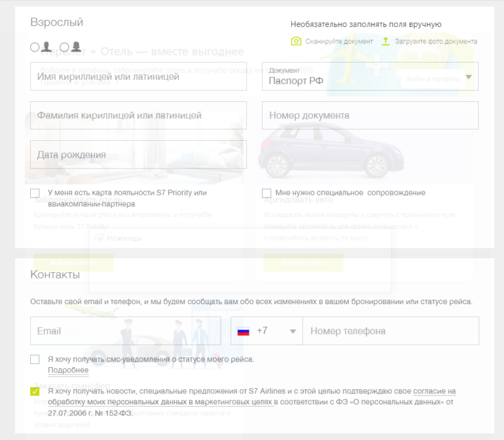Screen dimensions: 504x440
Task: Focus the Email input field
Action: 124,331
